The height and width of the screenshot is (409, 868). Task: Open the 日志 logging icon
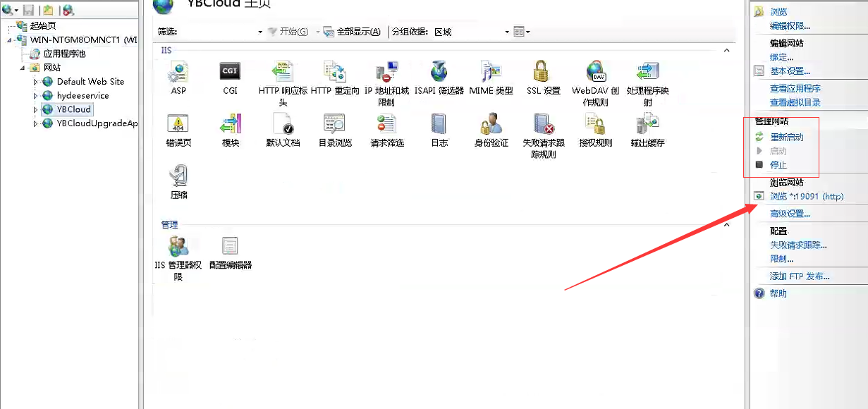point(439,125)
